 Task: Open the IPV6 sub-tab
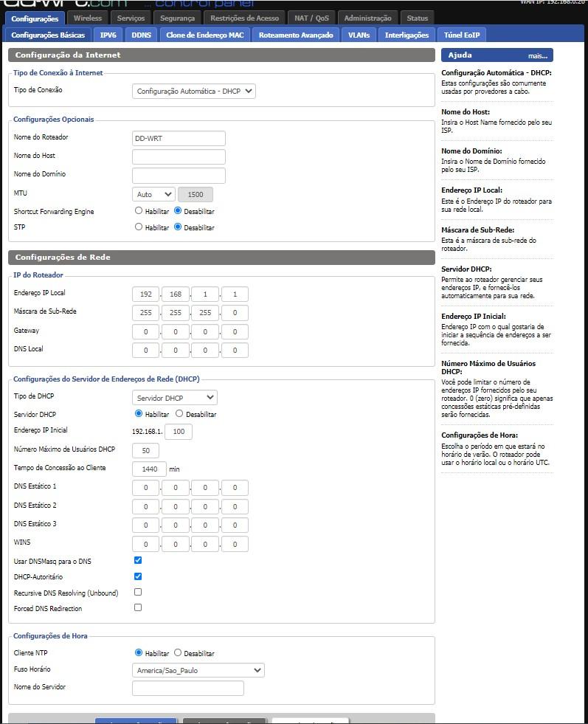click(x=108, y=35)
